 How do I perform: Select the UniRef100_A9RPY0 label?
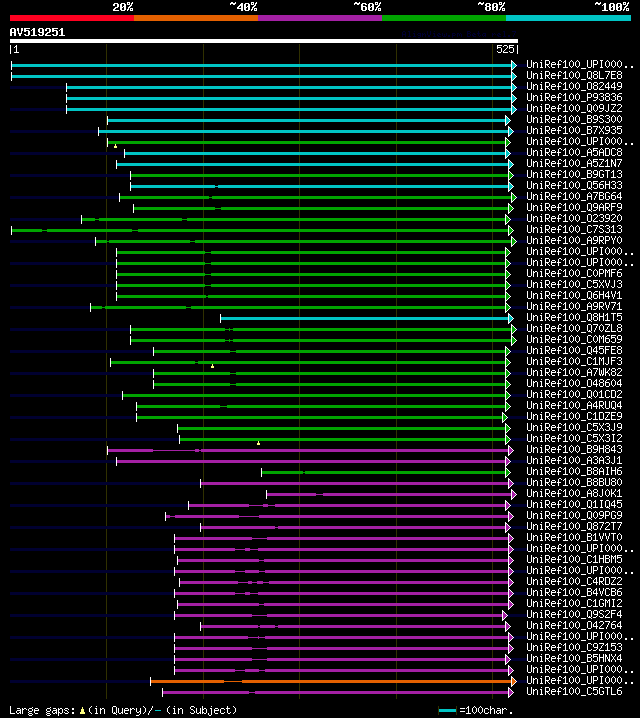[574, 240]
